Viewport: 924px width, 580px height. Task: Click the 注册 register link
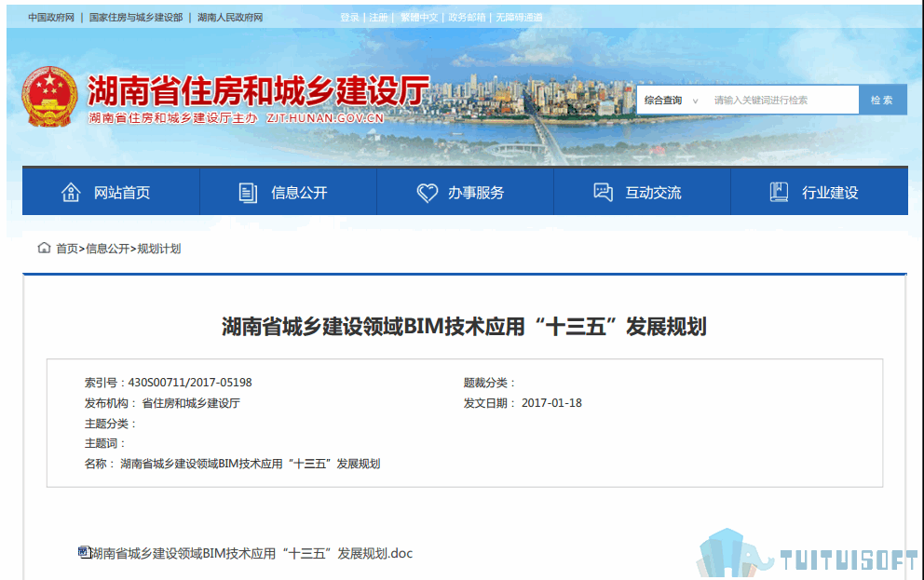click(378, 18)
